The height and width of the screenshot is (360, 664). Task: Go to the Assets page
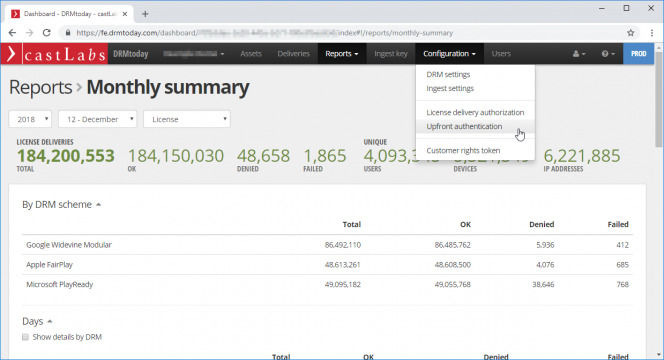pos(251,54)
